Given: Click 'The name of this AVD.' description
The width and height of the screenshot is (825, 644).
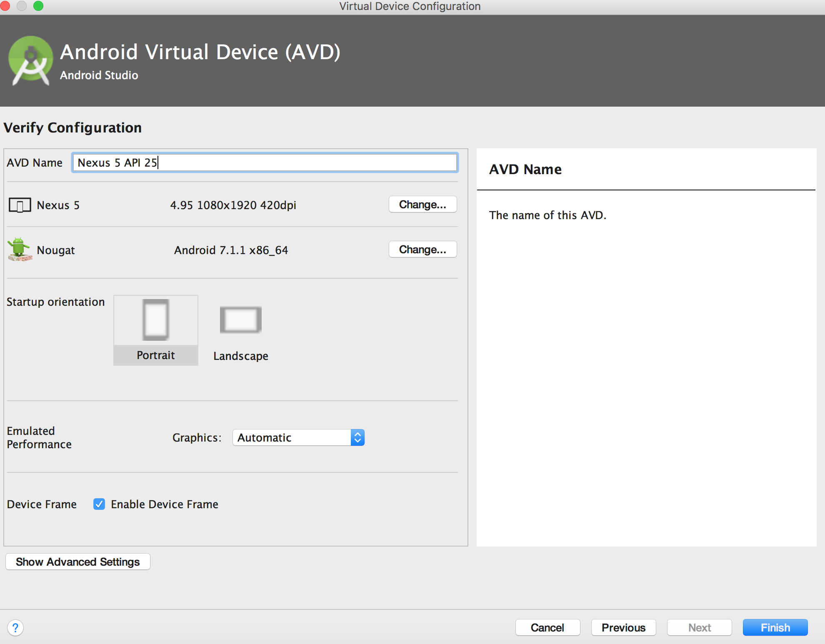Looking at the screenshot, I should click(547, 215).
